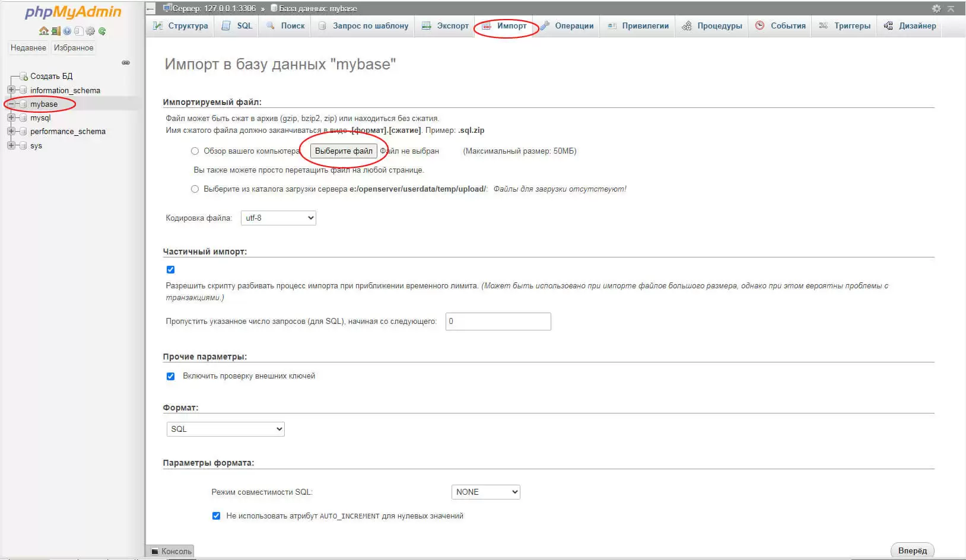Open the SQL format dropdown
Screen dimensions: 966x560
tap(225, 429)
